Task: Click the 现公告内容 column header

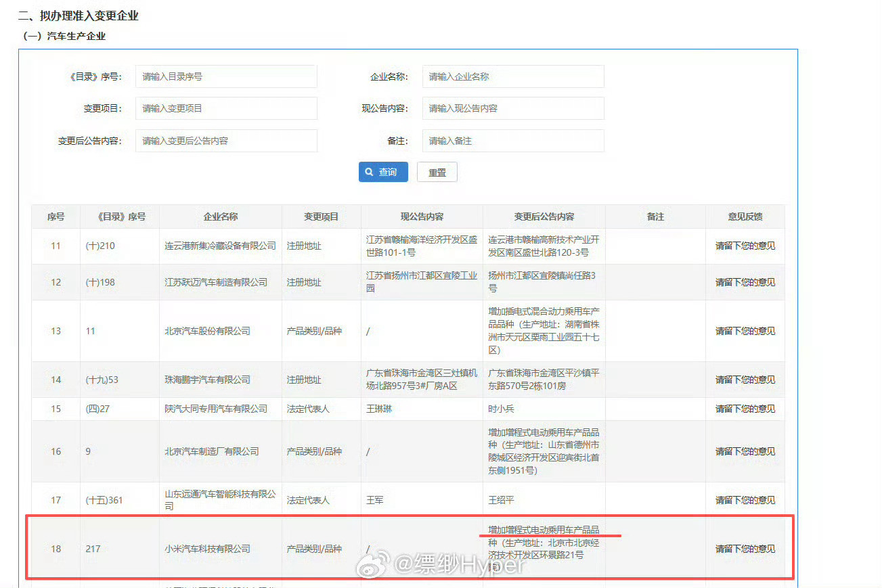Action: click(422, 217)
